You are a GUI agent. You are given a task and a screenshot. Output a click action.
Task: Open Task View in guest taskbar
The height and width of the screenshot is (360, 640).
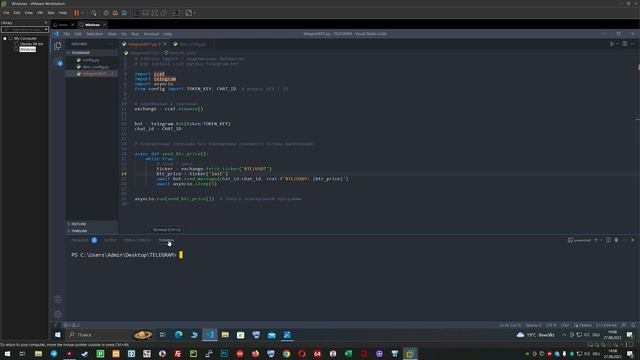(x=162, y=335)
